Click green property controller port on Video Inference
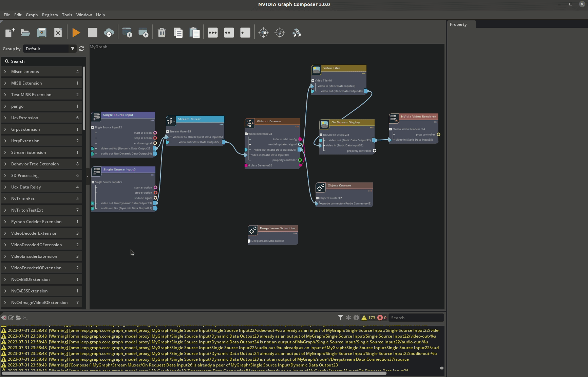588x377 pixels. tap(300, 160)
